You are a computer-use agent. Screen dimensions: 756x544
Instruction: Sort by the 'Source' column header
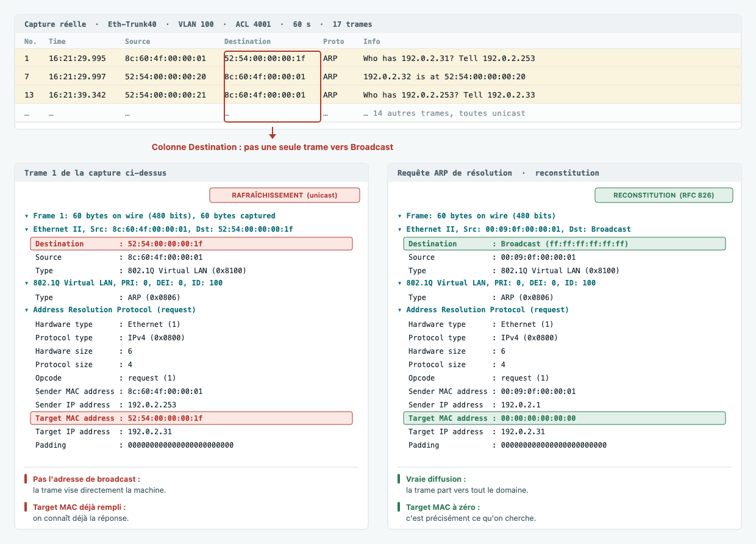coord(138,41)
